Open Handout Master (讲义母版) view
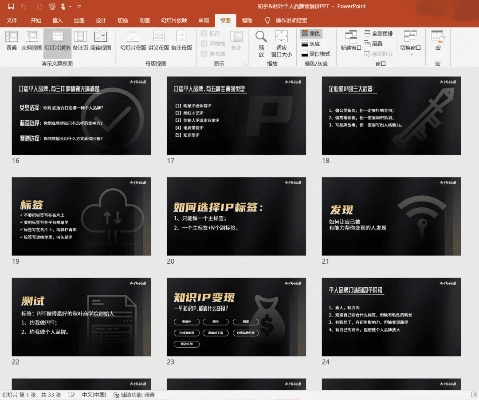 tap(159, 40)
